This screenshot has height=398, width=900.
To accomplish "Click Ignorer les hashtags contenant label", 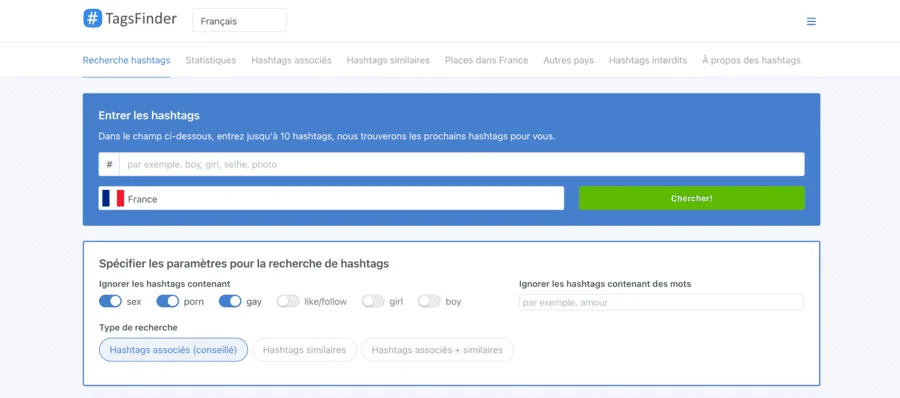I will tap(165, 284).
